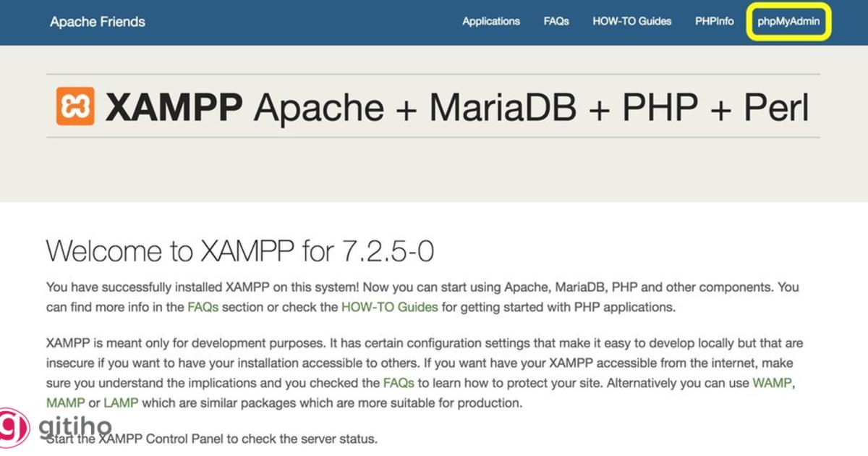The height and width of the screenshot is (456, 868).
Task: Click the gitiho watermark text
Action: [75, 427]
